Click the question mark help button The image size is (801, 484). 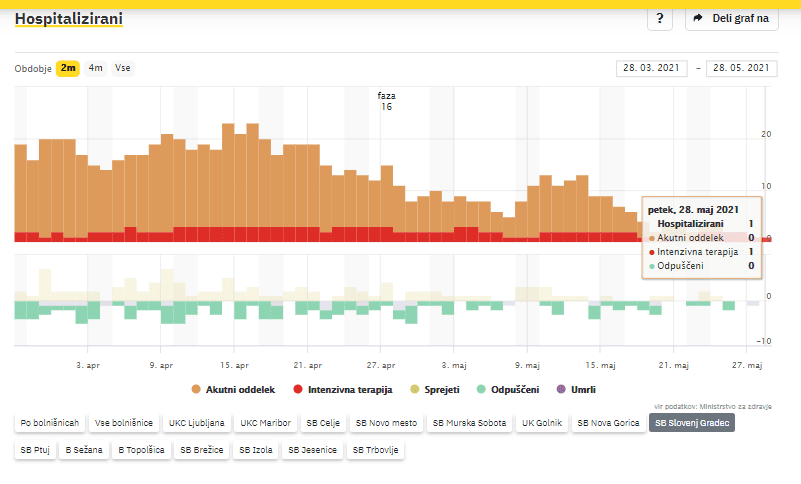click(660, 18)
